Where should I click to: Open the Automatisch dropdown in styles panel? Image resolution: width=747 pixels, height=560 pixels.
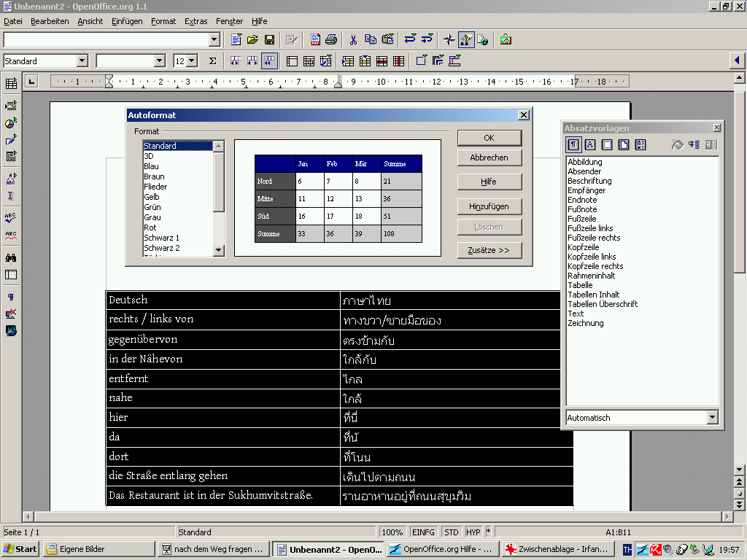tap(712, 418)
